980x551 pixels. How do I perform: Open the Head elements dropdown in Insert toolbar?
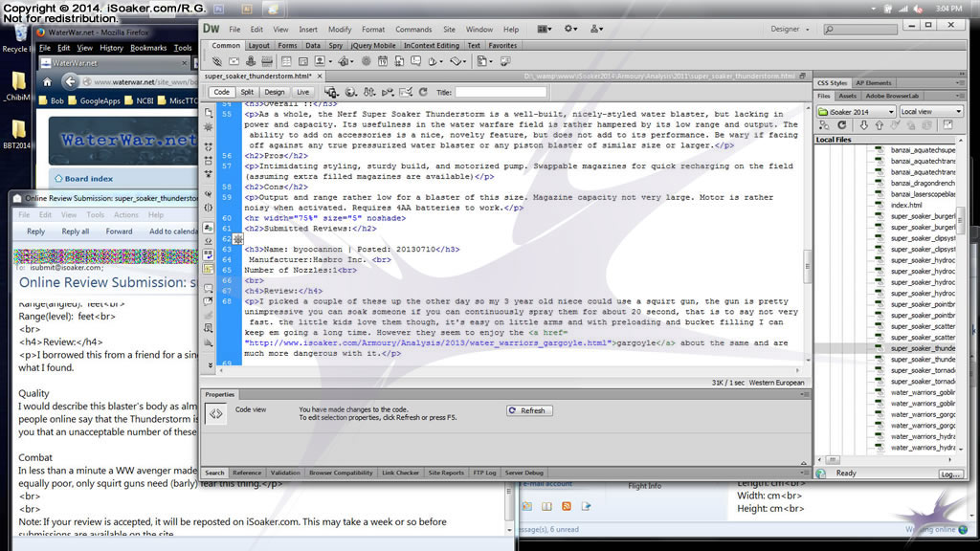click(x=434, y=61)
